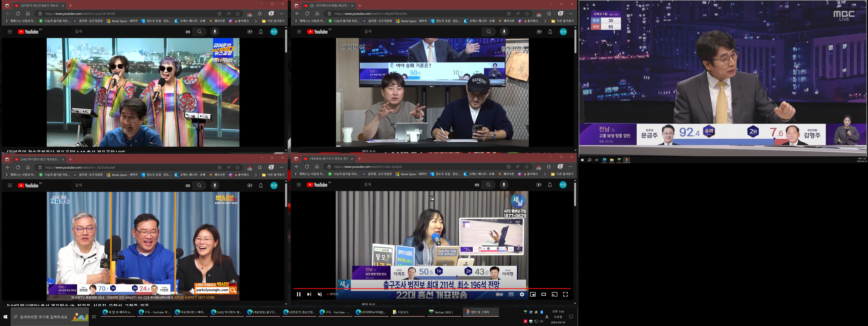Enter fullscreen on the 새날 video
Viewport: 868px width, 326px height.
(x=565, y=294)
